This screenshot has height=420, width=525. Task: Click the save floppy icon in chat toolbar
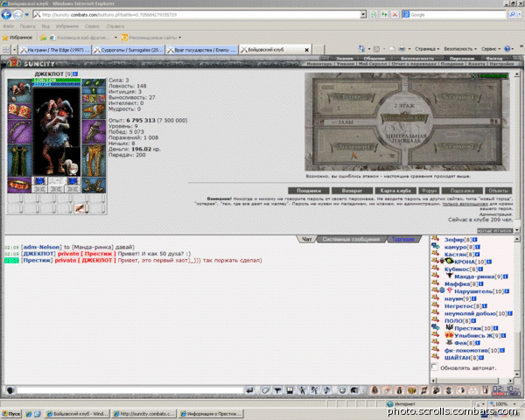point(290,390)
